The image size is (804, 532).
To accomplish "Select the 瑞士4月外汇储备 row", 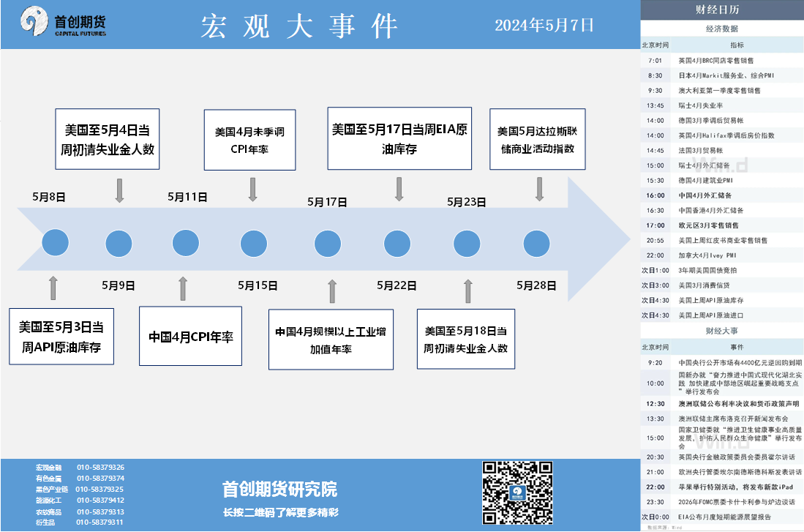I will pos(722,165).
